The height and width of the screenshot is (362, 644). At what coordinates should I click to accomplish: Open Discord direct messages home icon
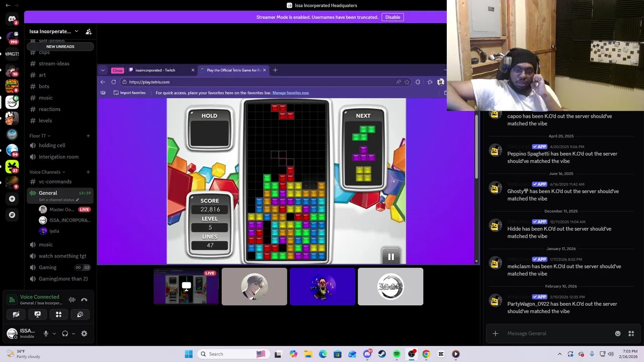(x=12, y=19)
